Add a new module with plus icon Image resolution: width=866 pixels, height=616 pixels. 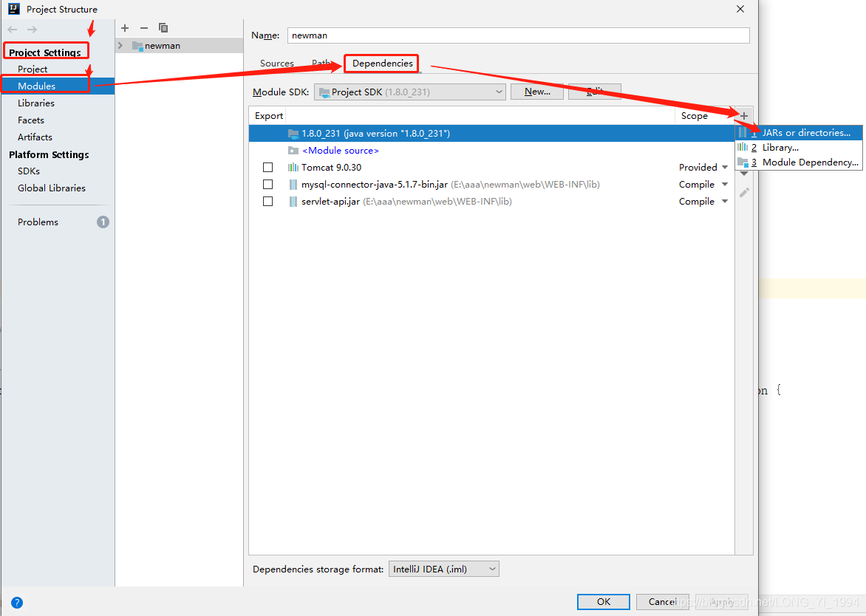click(125, 28)
